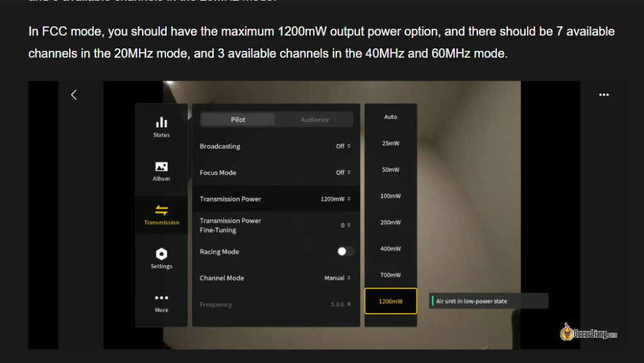
Task: Pick the 400mW power level
Action: tap(391, 249)
